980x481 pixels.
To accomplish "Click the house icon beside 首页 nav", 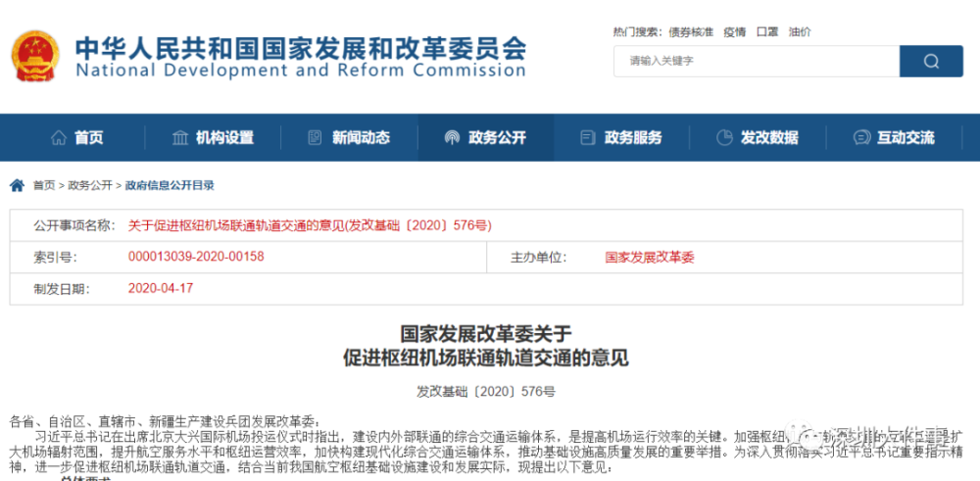I will coord(59,137).
